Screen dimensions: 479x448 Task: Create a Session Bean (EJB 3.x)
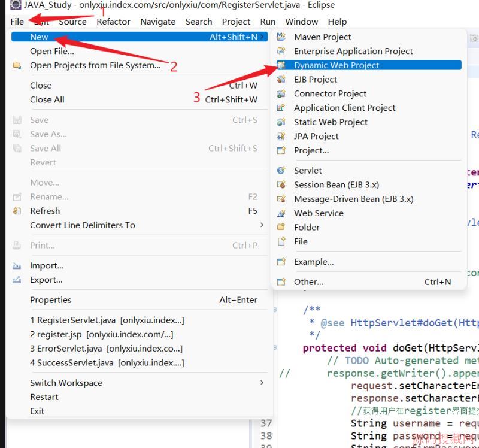point(337,184)
